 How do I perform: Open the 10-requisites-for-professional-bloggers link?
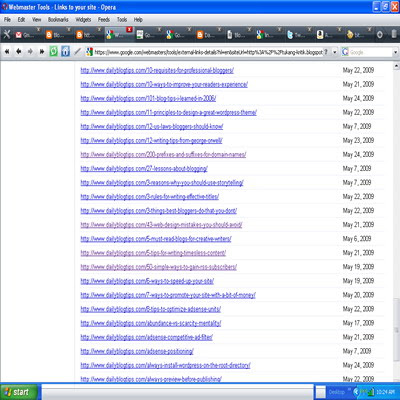coord(157,70)
